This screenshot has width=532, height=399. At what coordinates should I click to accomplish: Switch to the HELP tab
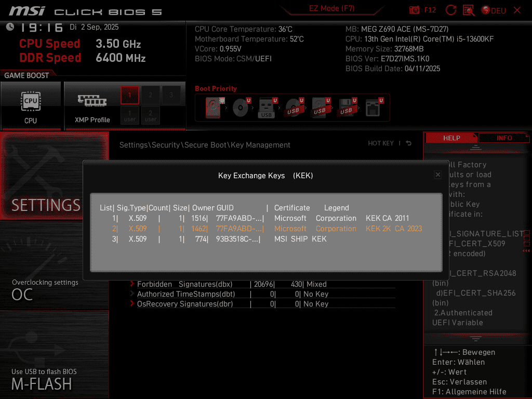(451, 138)
